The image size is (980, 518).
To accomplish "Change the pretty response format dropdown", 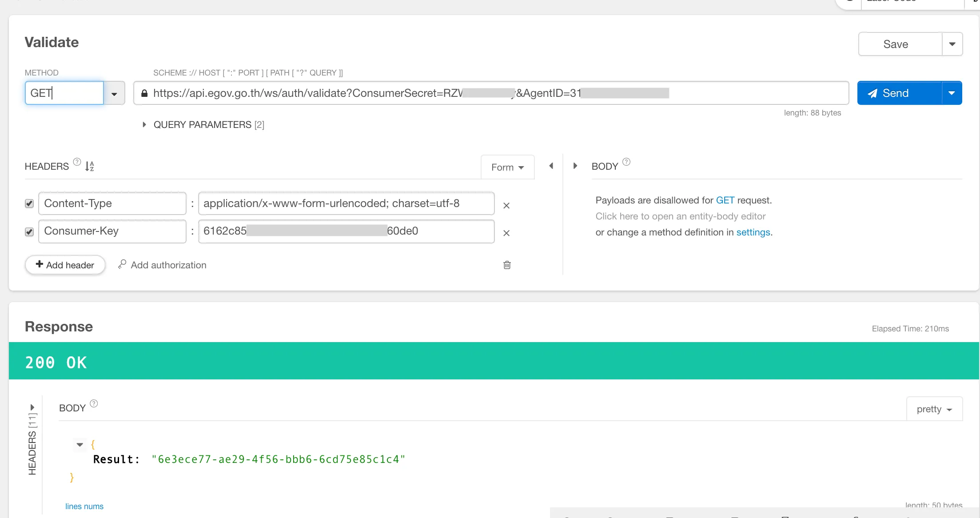I will tap(934, 409).
